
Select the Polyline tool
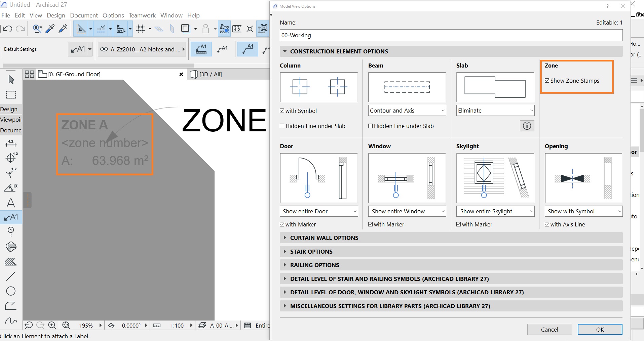click(x=11, y=306)
